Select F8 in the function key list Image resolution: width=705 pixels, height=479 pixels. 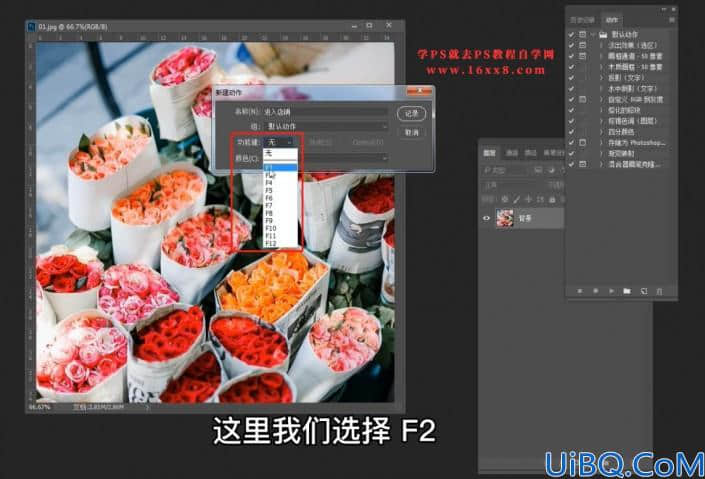280,213
